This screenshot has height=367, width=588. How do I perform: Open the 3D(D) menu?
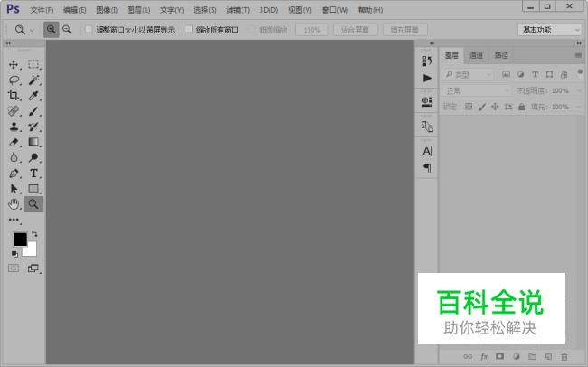point(268,10)
